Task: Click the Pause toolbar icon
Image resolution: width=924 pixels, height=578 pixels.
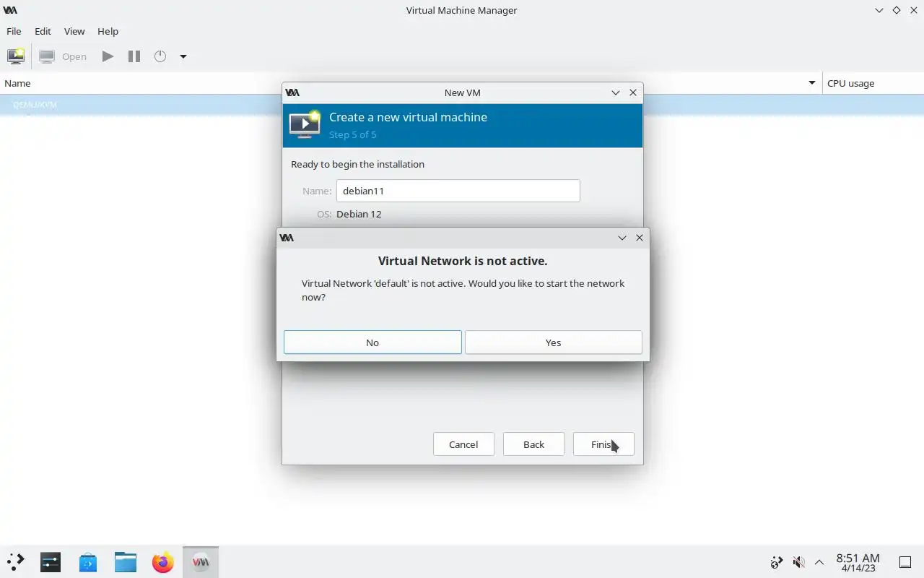Action: coord(134,56)
